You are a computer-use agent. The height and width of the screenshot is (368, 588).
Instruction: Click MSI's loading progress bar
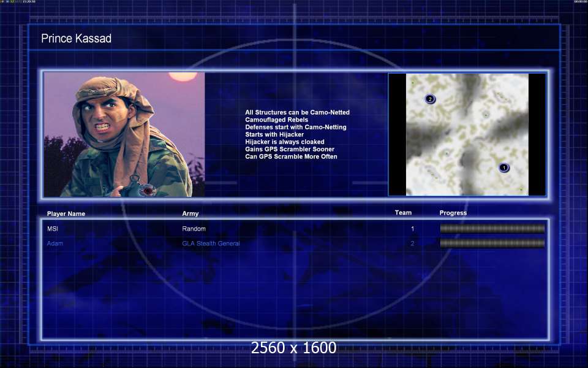(492, 229)
